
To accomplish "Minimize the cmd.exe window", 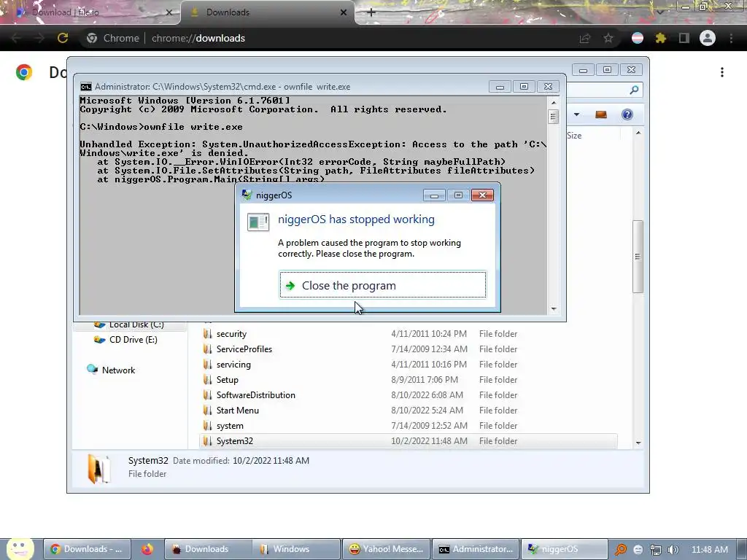I will pyautogui.click(x=500, y=87).
